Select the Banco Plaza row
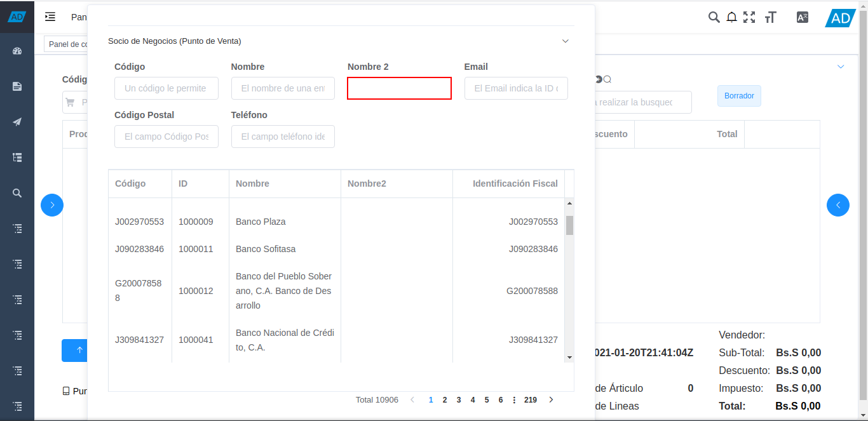The height and width of the screenshot is (421, 868). 337,222
